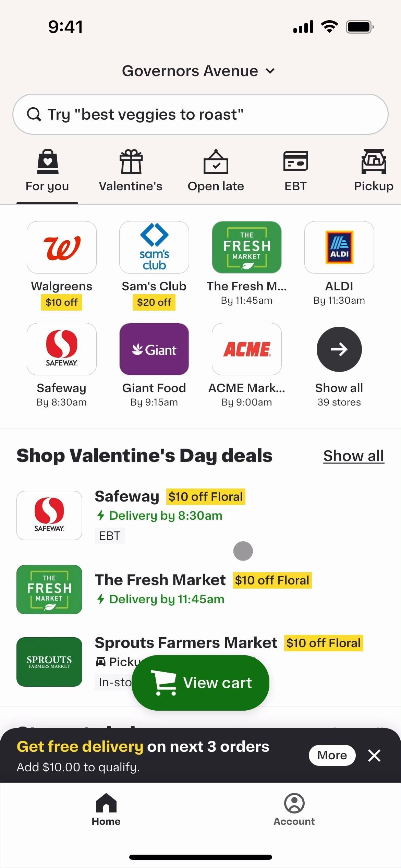The width and height of the screenshot is (401, 868).
Task: Open the Walgreens store logo
Action: coord(62,247)
